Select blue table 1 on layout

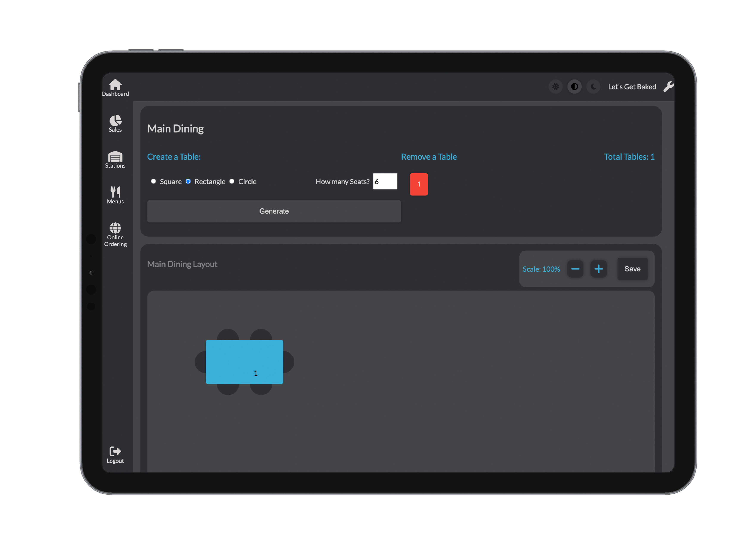point(244,362)
